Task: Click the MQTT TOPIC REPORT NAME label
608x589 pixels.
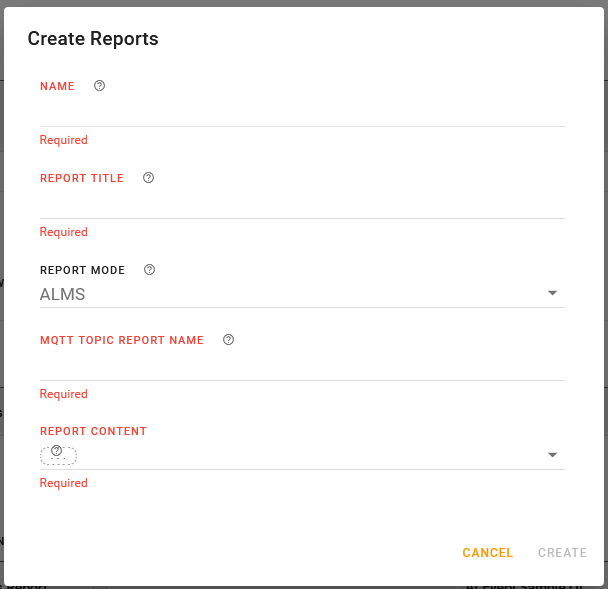Action: coord(122,340)
